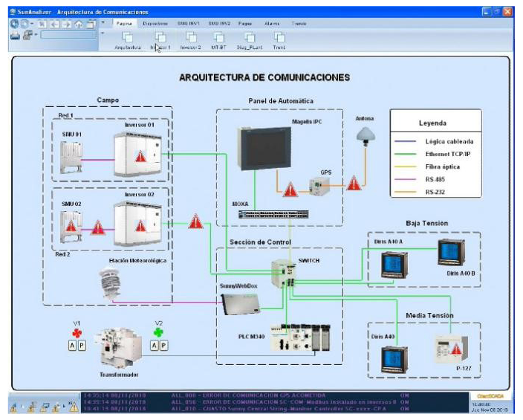523x420 pixels.
Task: Open the Inversor 2 page
Action: click(191, 37)
